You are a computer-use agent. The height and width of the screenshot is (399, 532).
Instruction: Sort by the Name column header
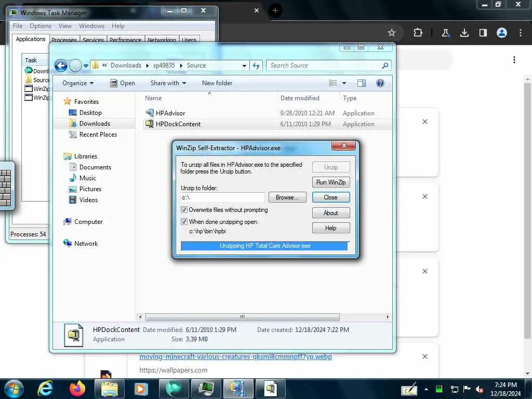tap(153, 98)
